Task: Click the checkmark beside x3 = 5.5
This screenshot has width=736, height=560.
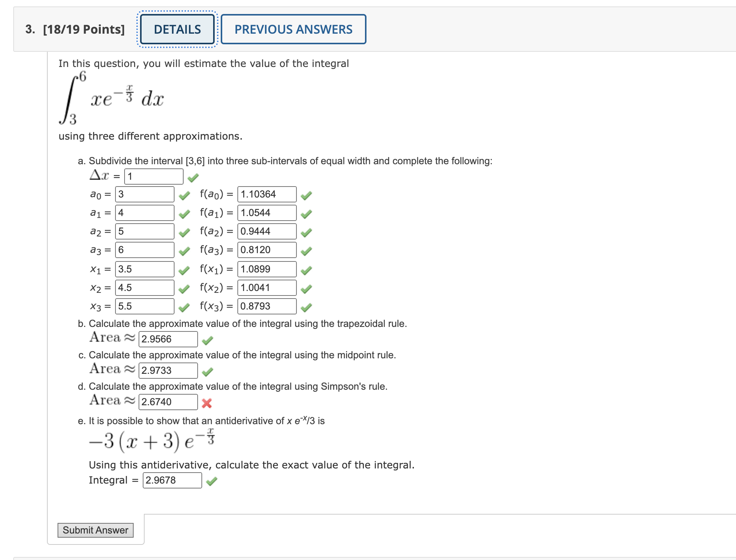Action: tap(184, 306)
